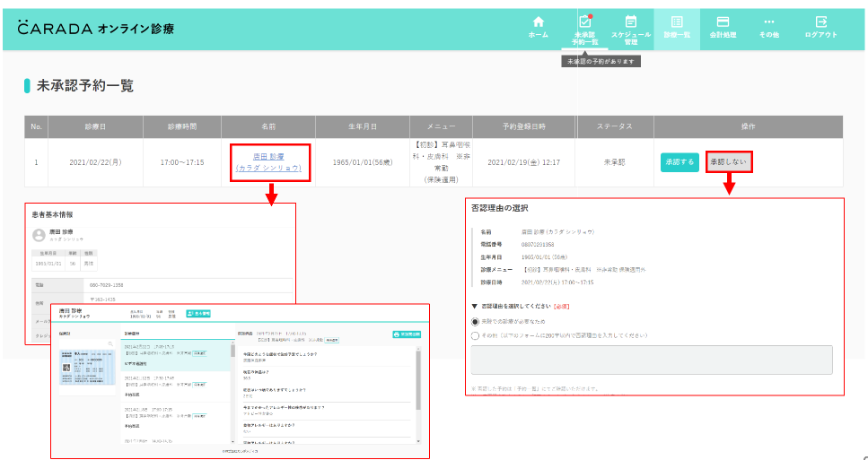This screenshot has width=868, height=460.
Task: Click the ステータス column header
Action: click(615, 126)
